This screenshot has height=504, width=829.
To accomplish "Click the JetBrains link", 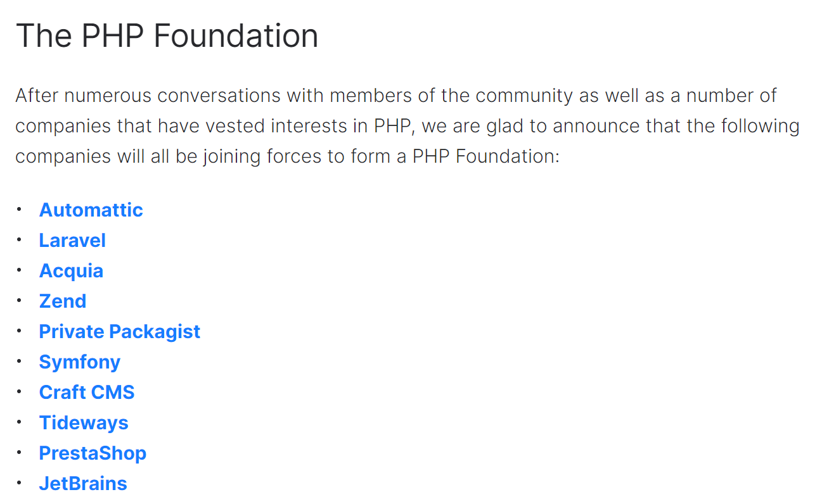I will pyautogui.click(x=83, y=484).
